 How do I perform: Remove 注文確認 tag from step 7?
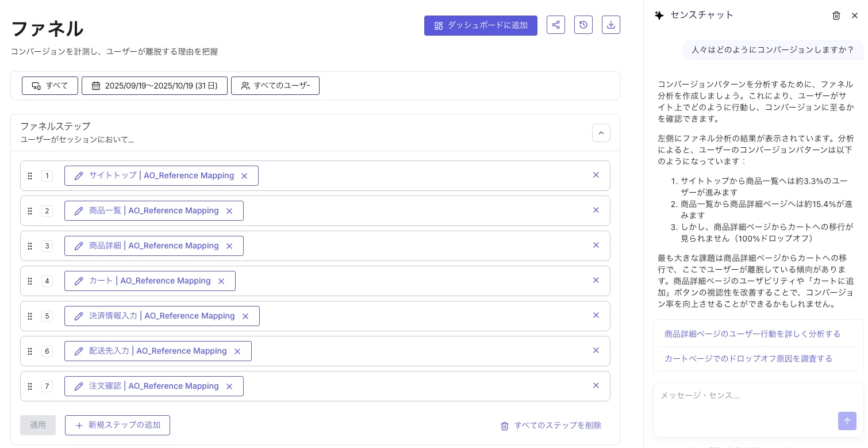[229, 386]
